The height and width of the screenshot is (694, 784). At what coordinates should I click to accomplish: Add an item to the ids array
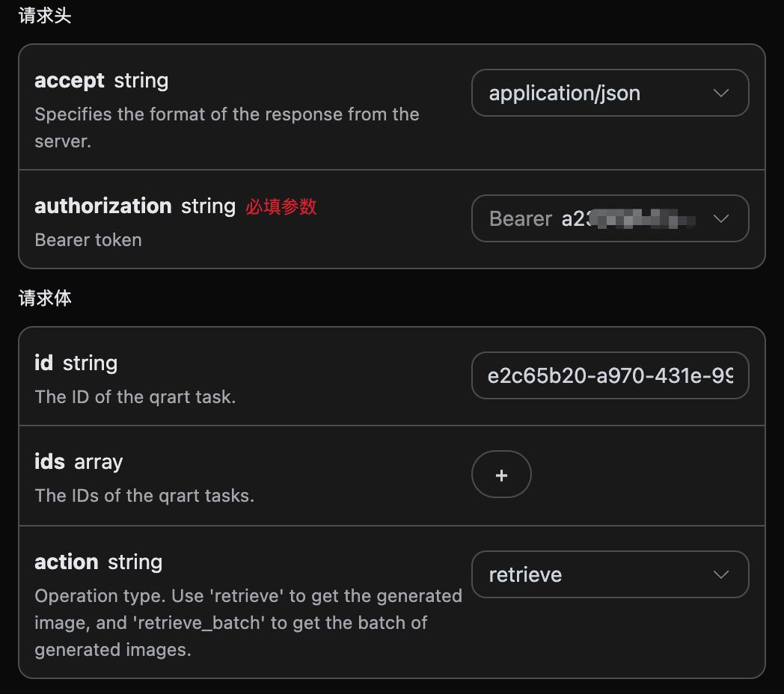[501, 475]
